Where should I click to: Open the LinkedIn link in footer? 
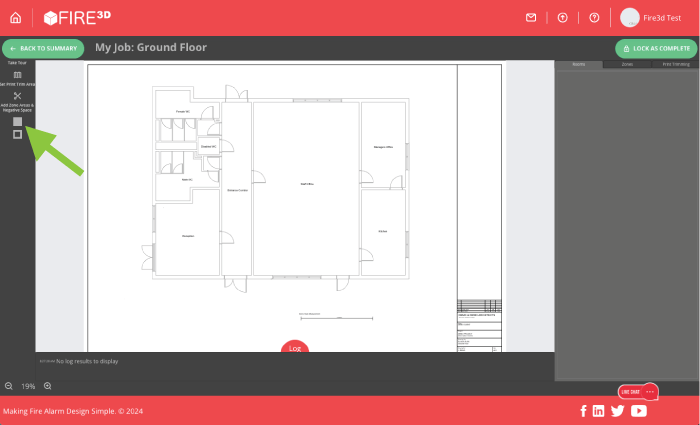[598, 411]
